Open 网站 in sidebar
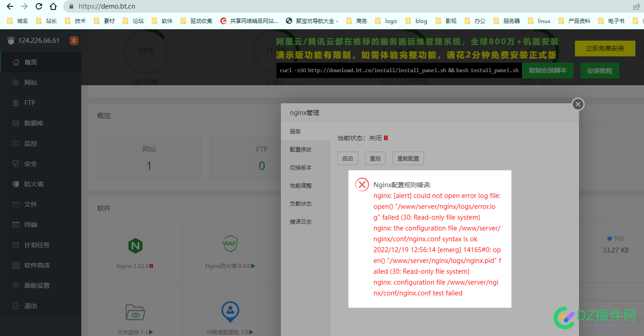This screenshot has width=644, height=336. [41, 83]
